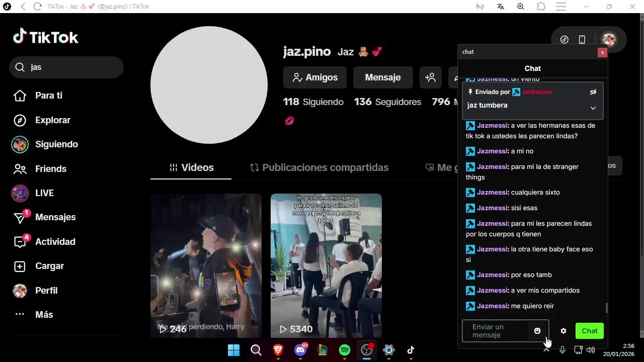Screen dimensions: 644x362
Task: Click chat message 'para mi la de stranger things'
Action: pyautogui.click(x=522, y=172)
